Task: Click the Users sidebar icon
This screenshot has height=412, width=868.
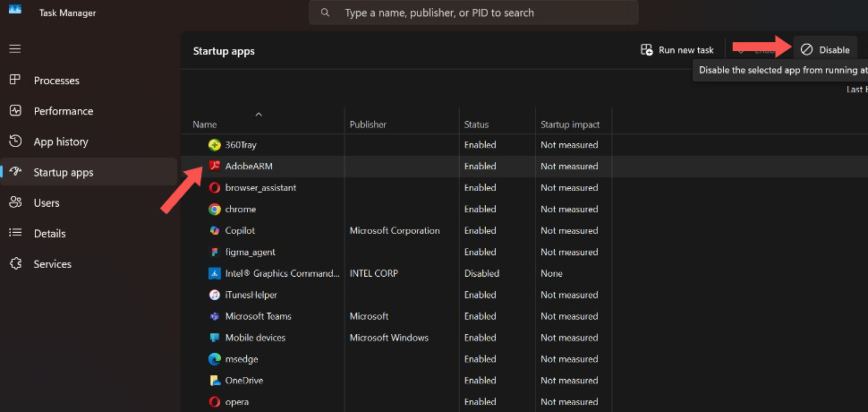Action: point(15,202)
